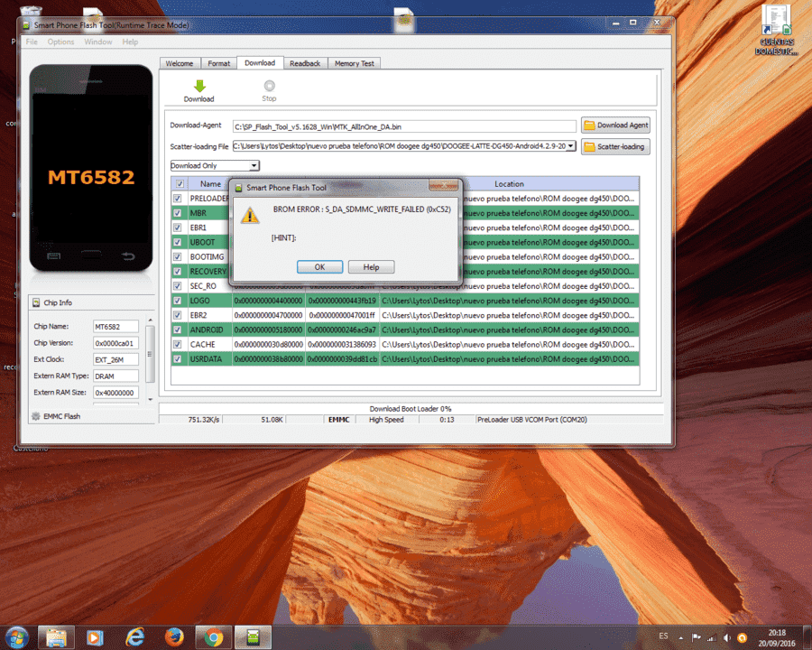Click the green Download arrow icon

(200, 86)
